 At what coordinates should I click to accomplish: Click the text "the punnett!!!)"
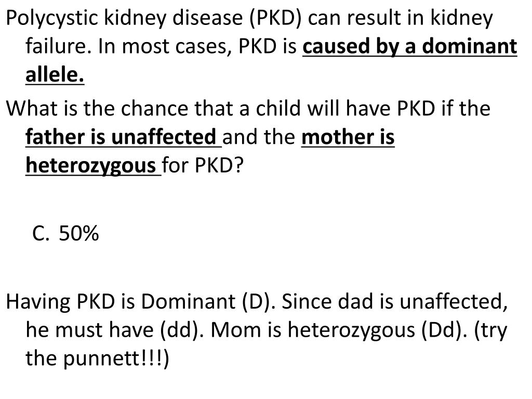click(x=97, y=358)
